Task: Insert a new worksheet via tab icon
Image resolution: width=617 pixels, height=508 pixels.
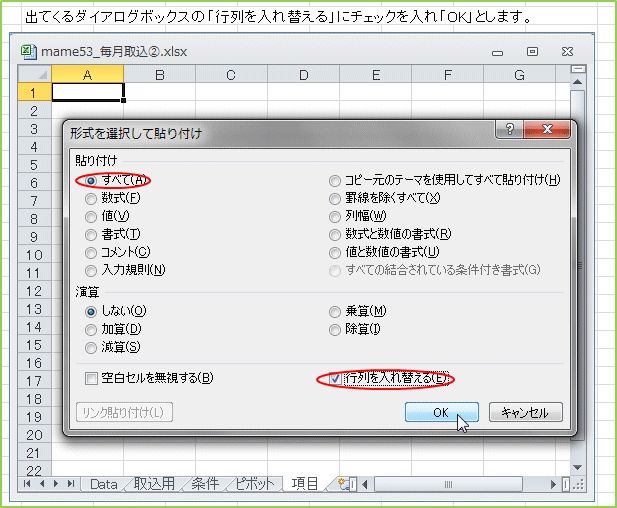Action: [x=343, y=484]
